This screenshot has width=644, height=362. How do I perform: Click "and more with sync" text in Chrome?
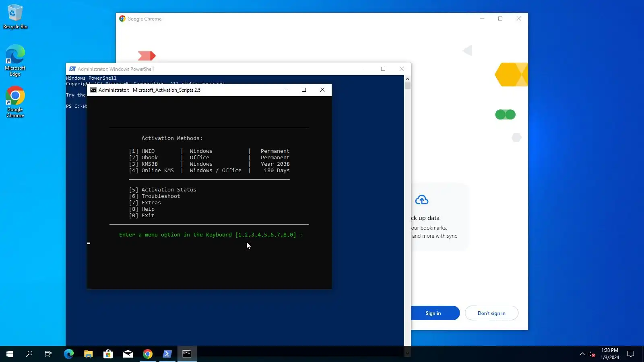click(x=434, y=236)
